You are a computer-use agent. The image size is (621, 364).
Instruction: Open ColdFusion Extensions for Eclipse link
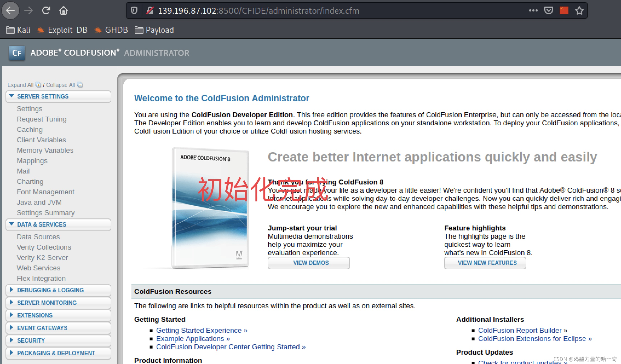click(535, 339)
